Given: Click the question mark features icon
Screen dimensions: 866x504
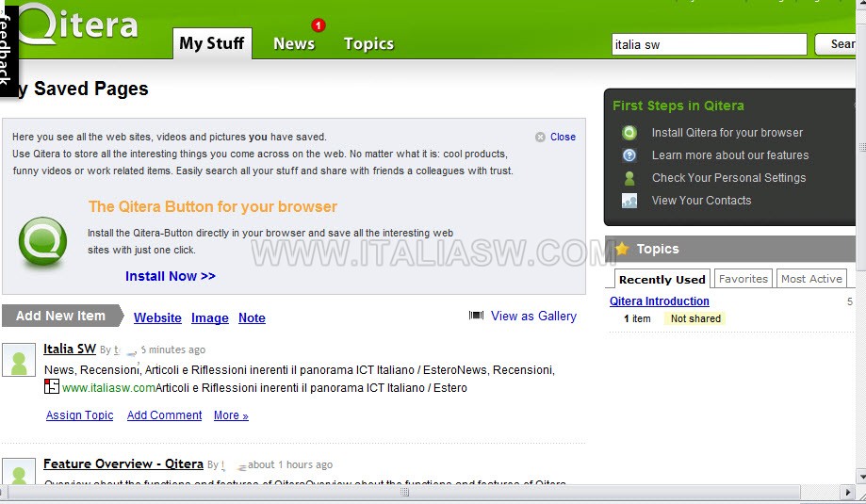Looking at the screenshot, I should [x=629, y=155].
